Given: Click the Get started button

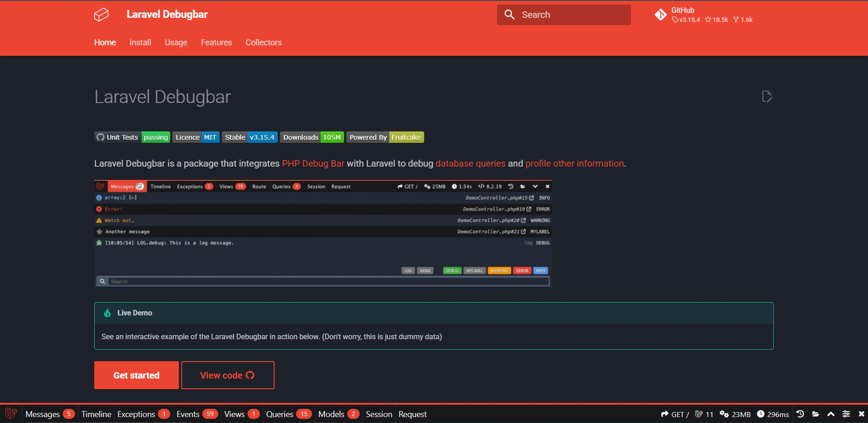Looking at the screenshot, I should click(x=136, y=375).
